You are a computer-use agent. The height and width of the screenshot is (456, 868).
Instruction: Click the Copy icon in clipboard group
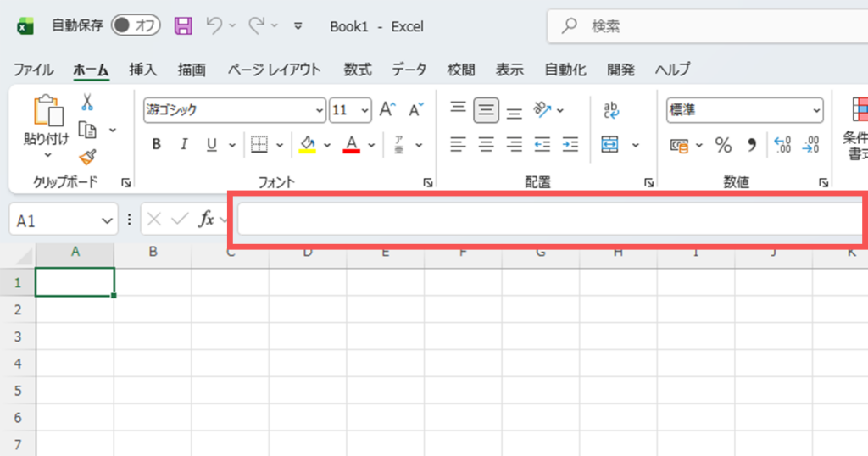click(87, 130)
